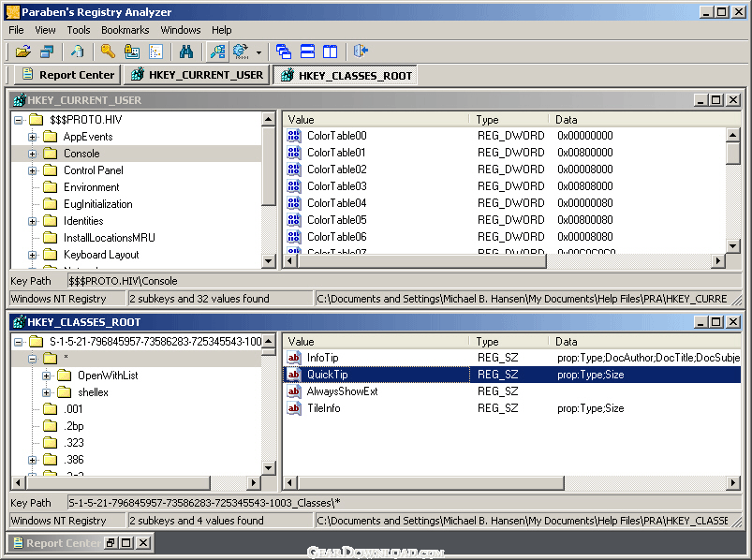Viewport: 752px width, 560px height.
Task: Sort by Data column in HKEY_CURRENT_USER pane
Action: tap(645, 119)
